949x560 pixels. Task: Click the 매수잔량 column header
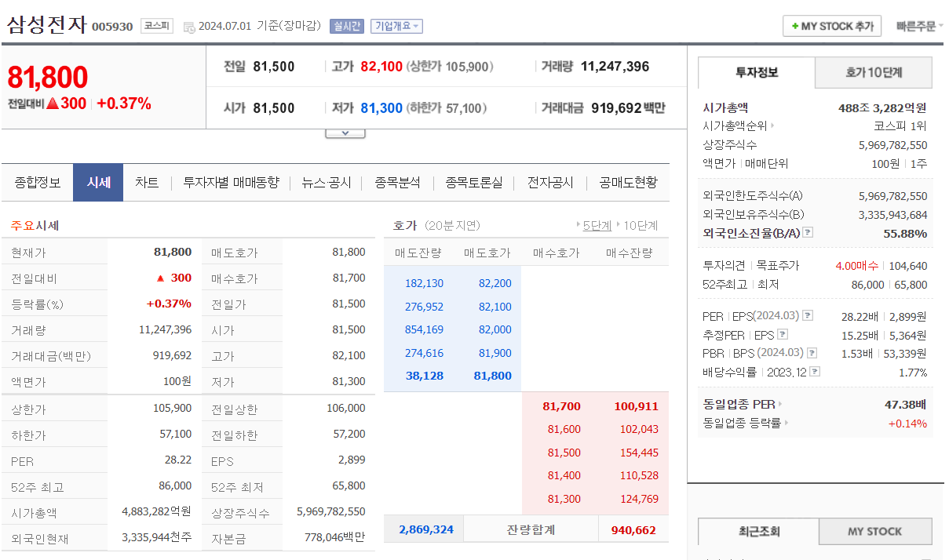(629, 253)
